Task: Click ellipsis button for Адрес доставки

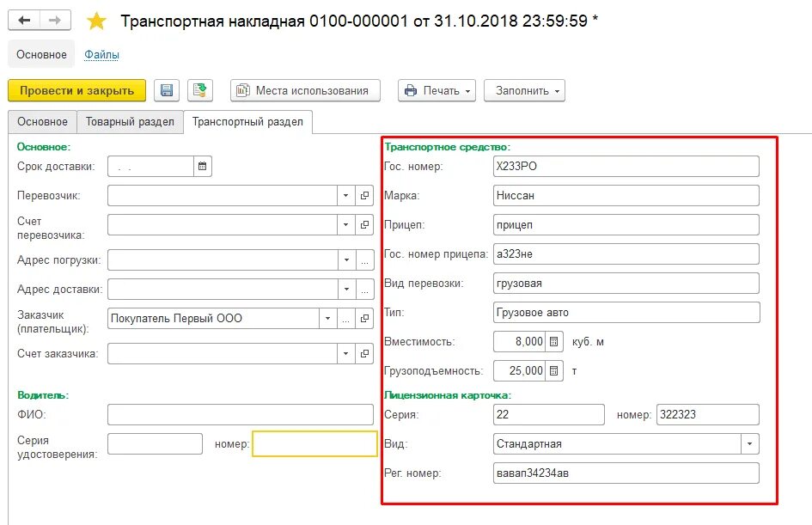Action: coord(364,289)
